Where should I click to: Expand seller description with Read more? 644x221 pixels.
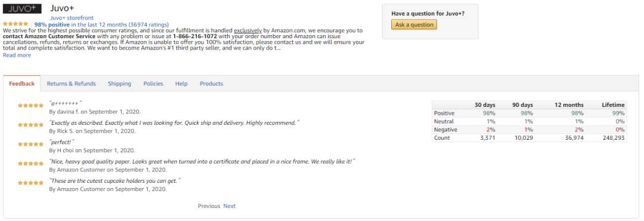coord(17,55)
